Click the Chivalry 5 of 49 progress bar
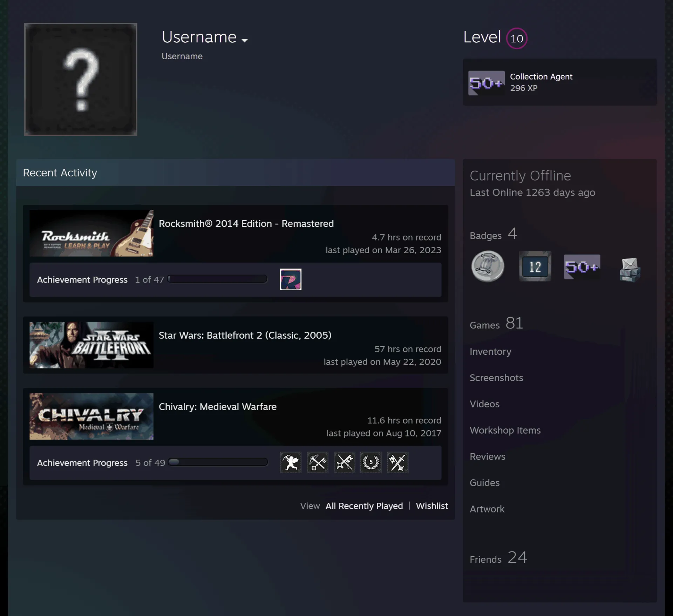 tap(218, 462)
